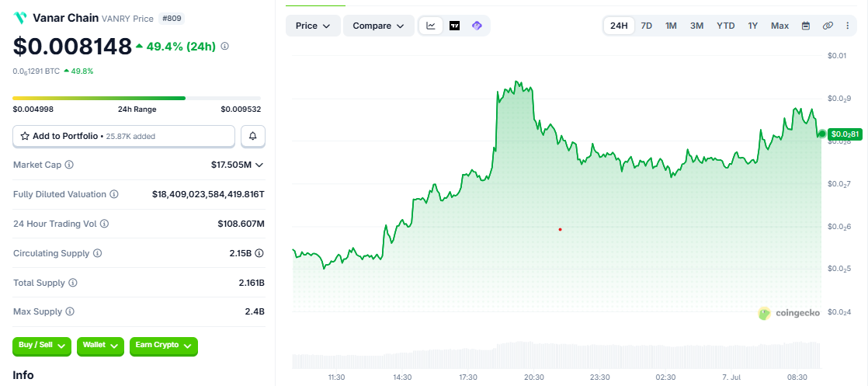Select the 1Y time range tab
The width and height of the screenshot is (868, 386).
tap(753, 26)
